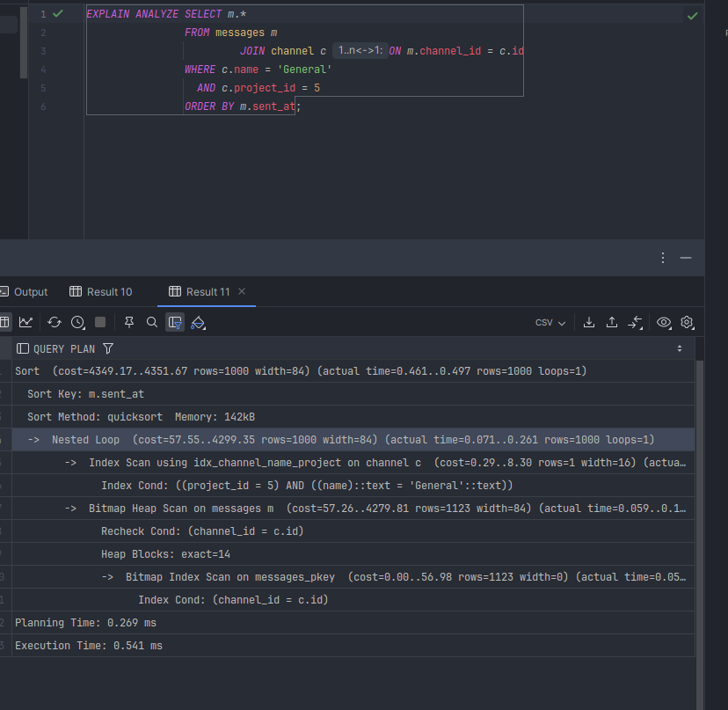Export data with download icon
The image size is (728, 710).
(x=589, y=322)
